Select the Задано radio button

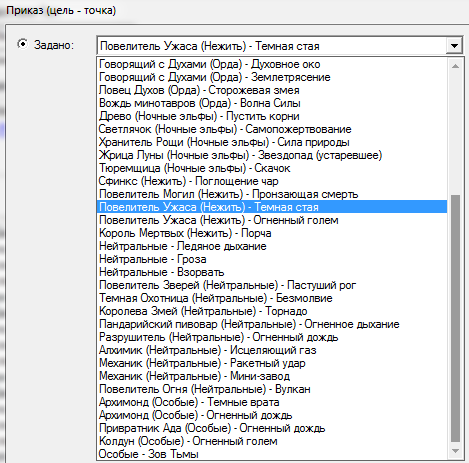pyautogui.click(x=22, y=44)
